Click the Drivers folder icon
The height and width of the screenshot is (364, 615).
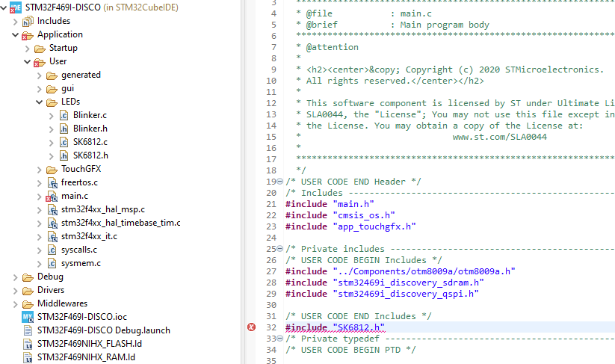click(28, 291)
